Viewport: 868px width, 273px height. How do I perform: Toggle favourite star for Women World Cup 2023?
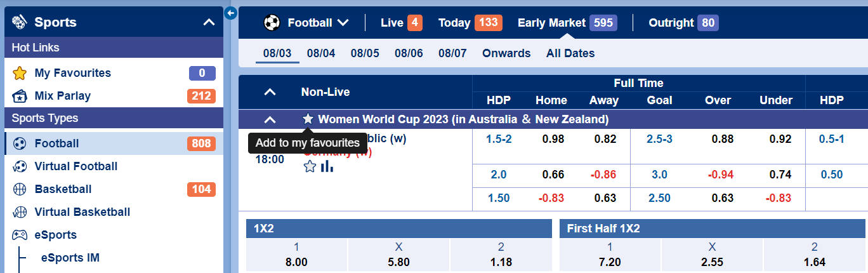point(308,119)
